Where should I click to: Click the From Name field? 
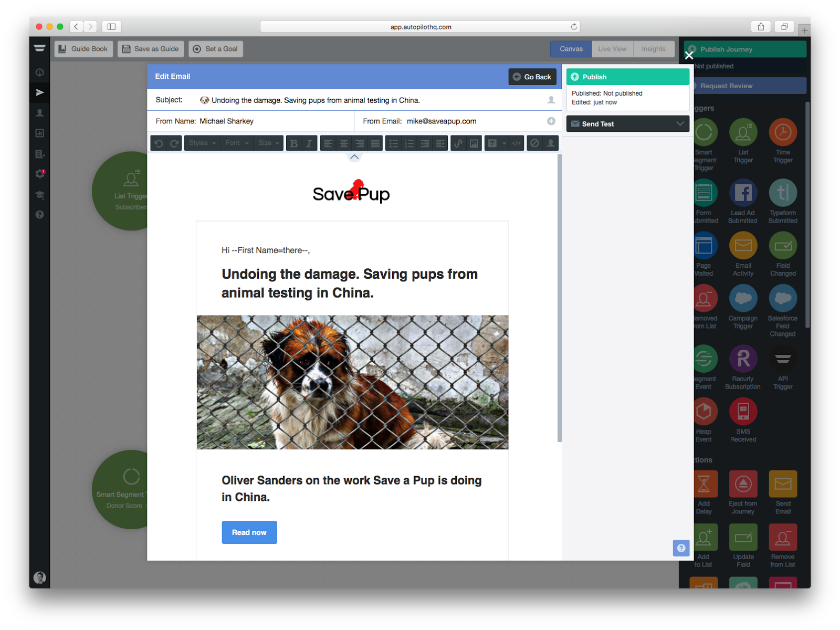[250, 121]
